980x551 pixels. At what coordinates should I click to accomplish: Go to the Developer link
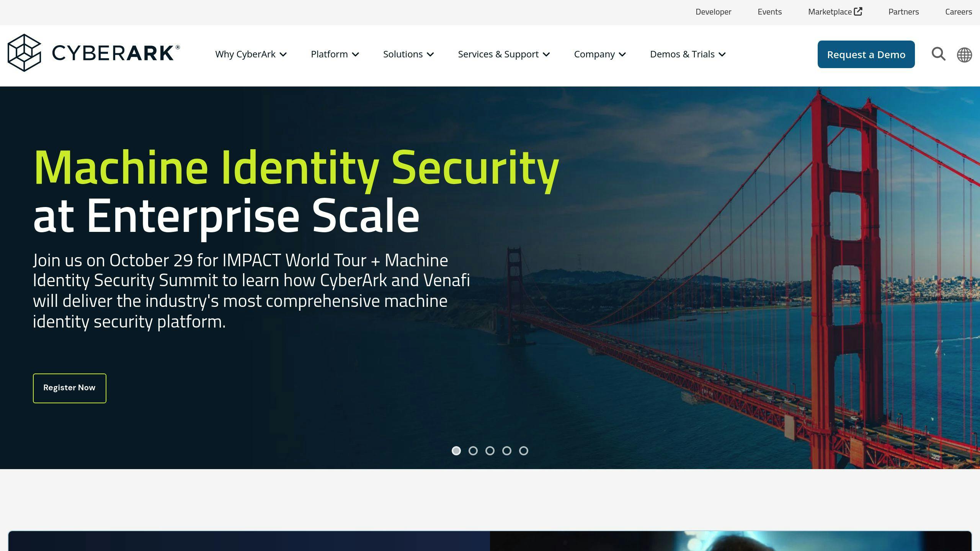(x=713, y=12)
